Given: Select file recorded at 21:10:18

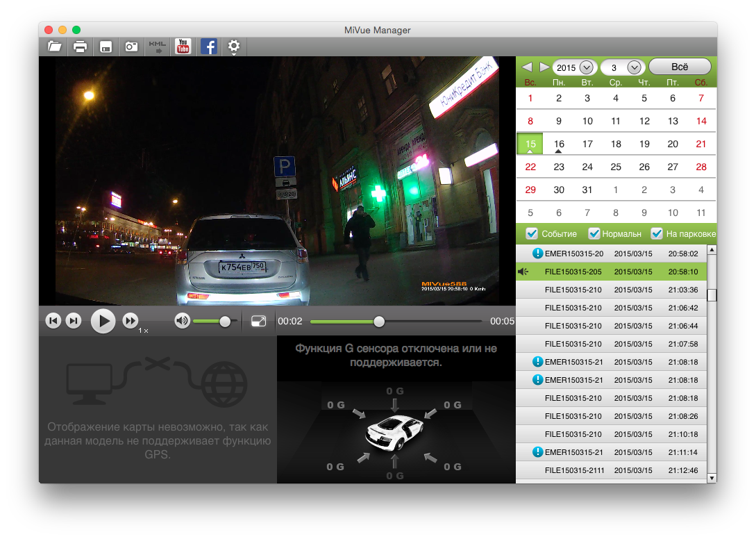Looking at the screenshot, I should tap(612, 434).
